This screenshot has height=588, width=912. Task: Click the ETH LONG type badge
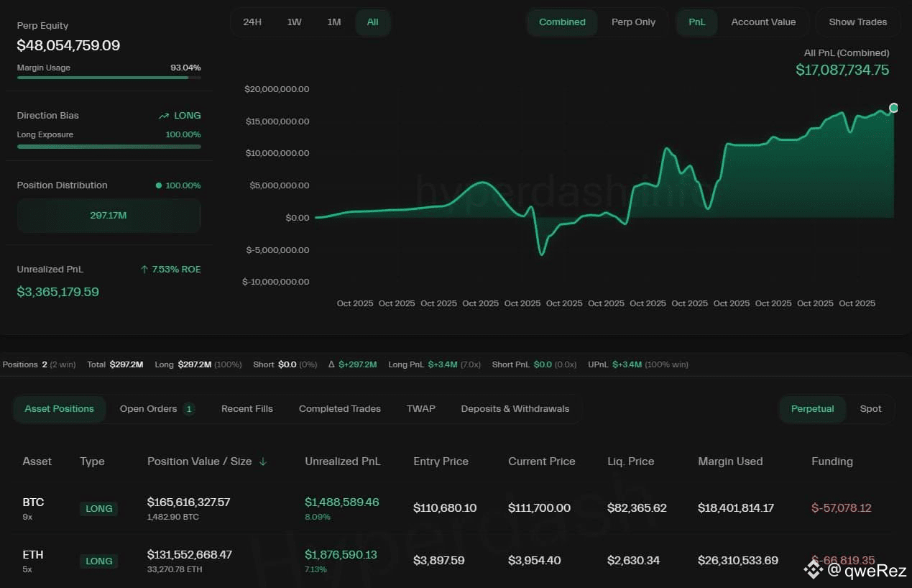[98, 561]
